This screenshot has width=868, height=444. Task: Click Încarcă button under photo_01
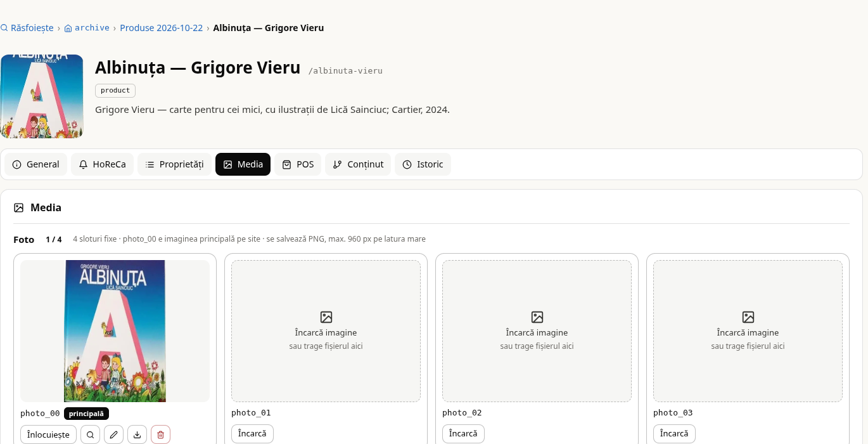(252, 434)
